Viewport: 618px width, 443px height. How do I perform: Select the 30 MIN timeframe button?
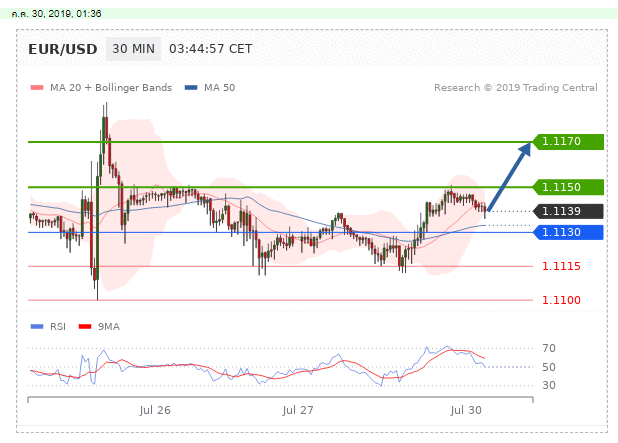133,49
